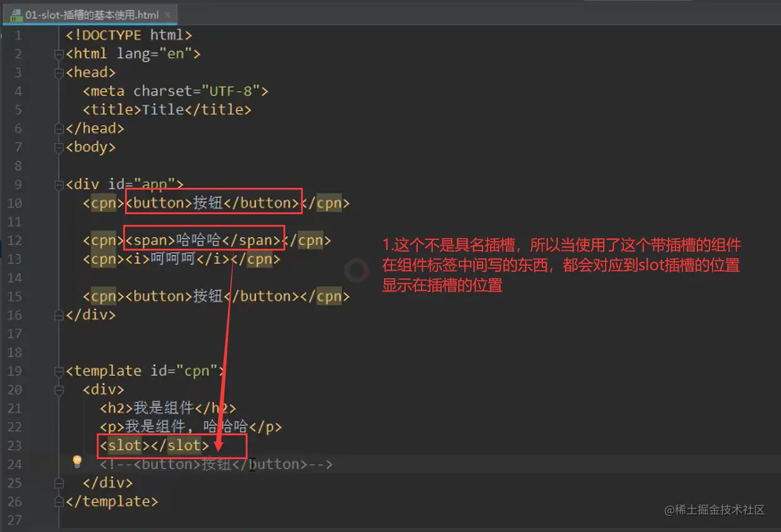Click line number 14 in the gutter
This screenshot has height=532, width=781.
coord(15,278)
